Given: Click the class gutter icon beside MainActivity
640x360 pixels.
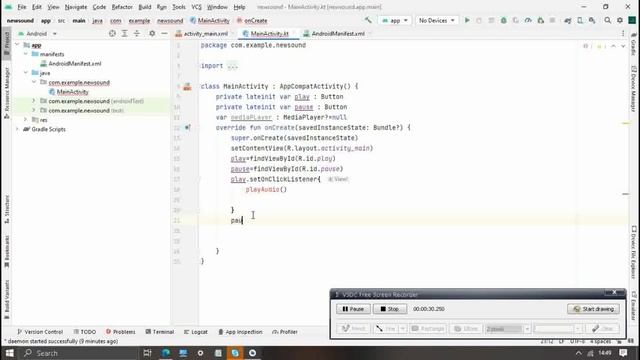Looking at the screenshot, I should (x=187, y=87).
